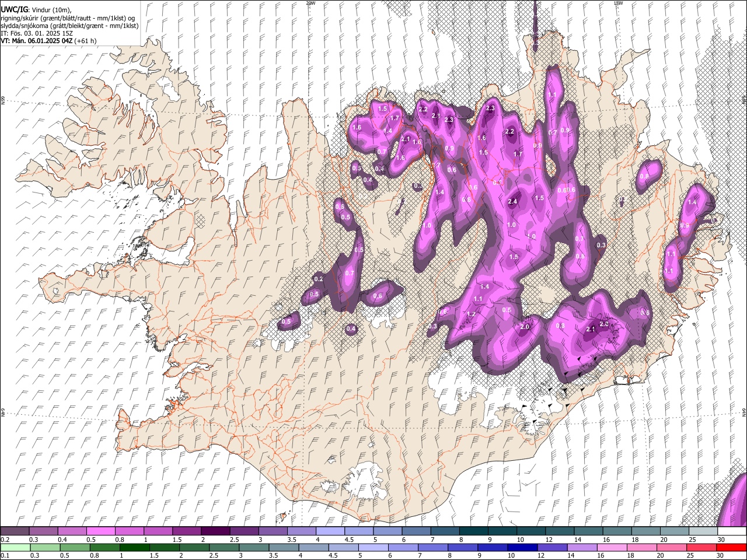Select the deep blue 10 swatch in lower legend
Image resolution: width=747 pixels, height=560 pixels.
pyautogui.click(x=522, y=547)
